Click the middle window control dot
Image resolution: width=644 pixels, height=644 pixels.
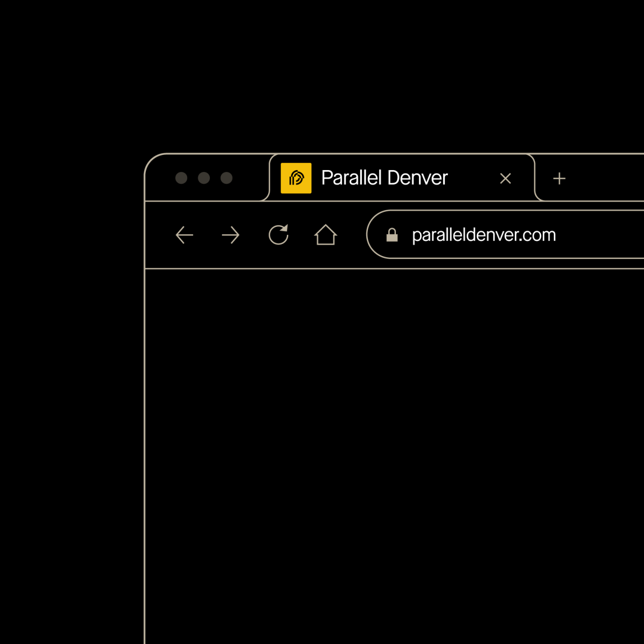[204, 178]
